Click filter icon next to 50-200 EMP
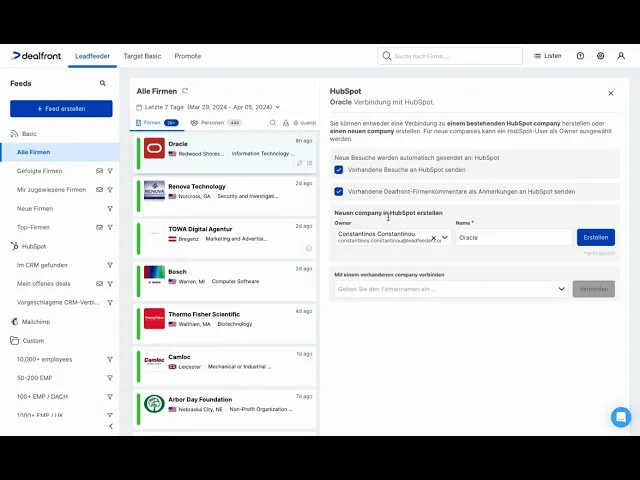The image size is (640, 480). [110, 378]
